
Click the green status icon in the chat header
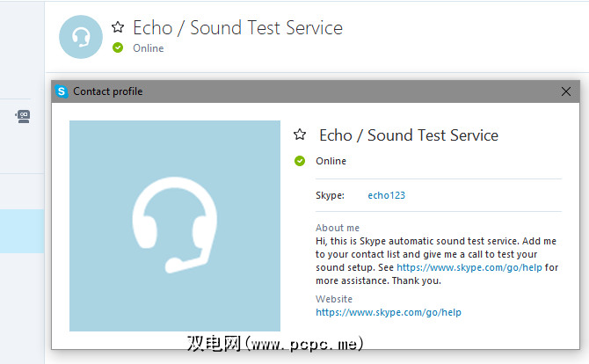pos(119,47)
